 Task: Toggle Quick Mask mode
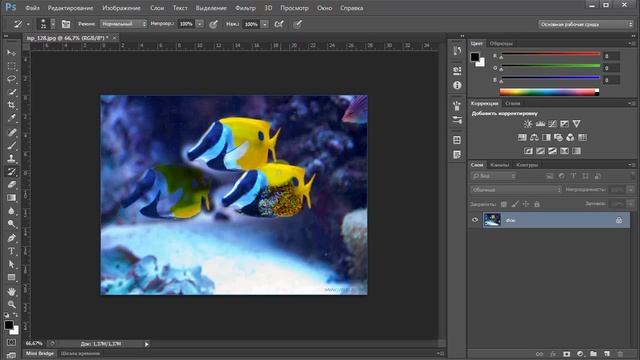(x=11, y=342)
